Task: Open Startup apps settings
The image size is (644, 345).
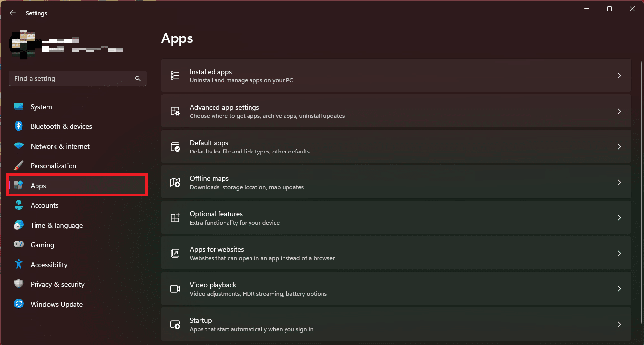Action: [x=396, y=324]
